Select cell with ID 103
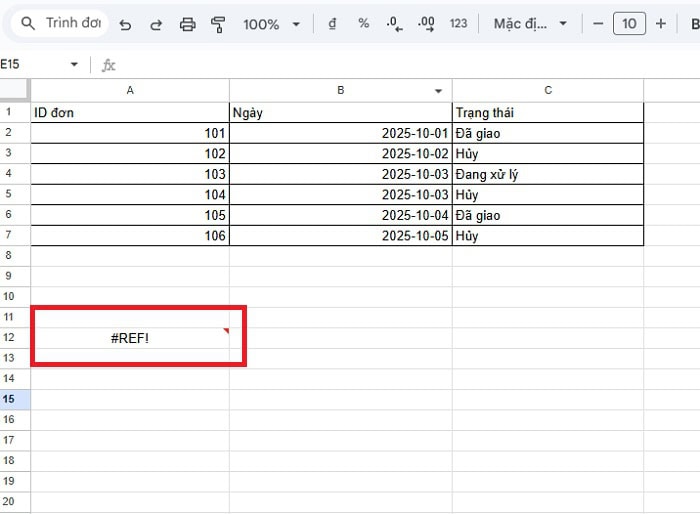 point(130,174)
